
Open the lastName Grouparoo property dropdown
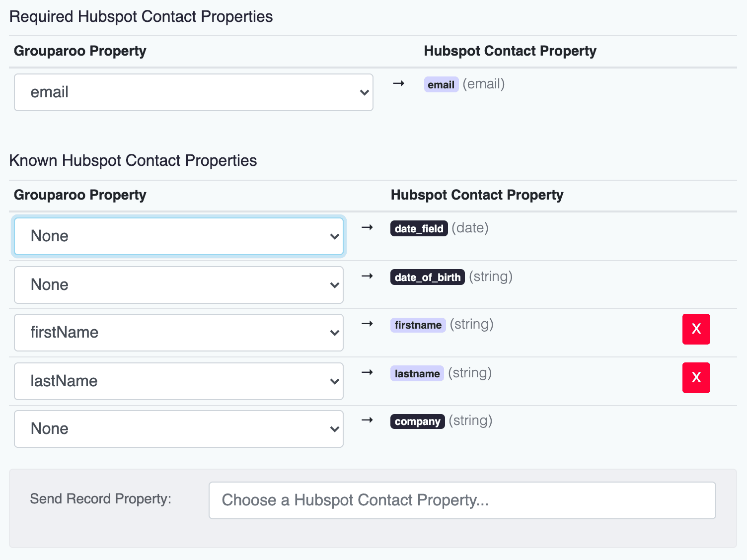[x=179, y=381]
